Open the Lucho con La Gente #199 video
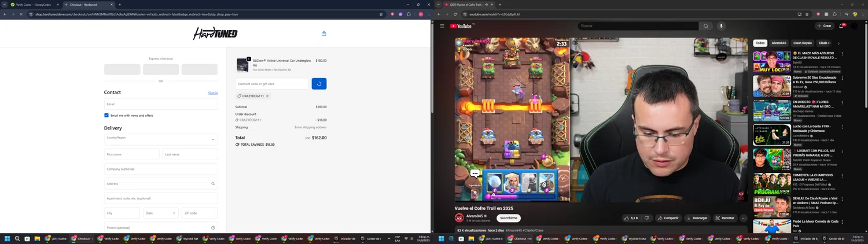This screenshot has height=244, width=868. (x=772, y=135)
